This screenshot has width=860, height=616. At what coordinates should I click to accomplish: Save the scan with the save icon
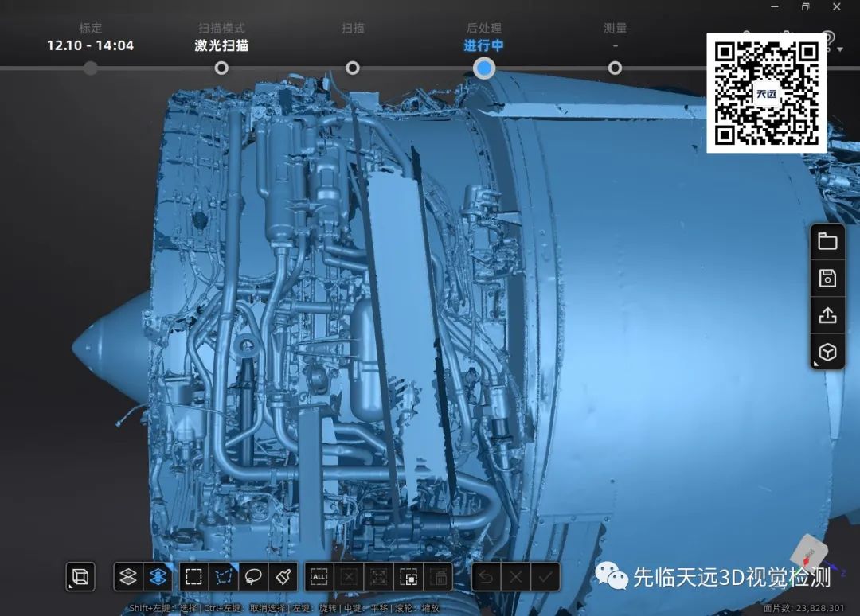(827, 278)
